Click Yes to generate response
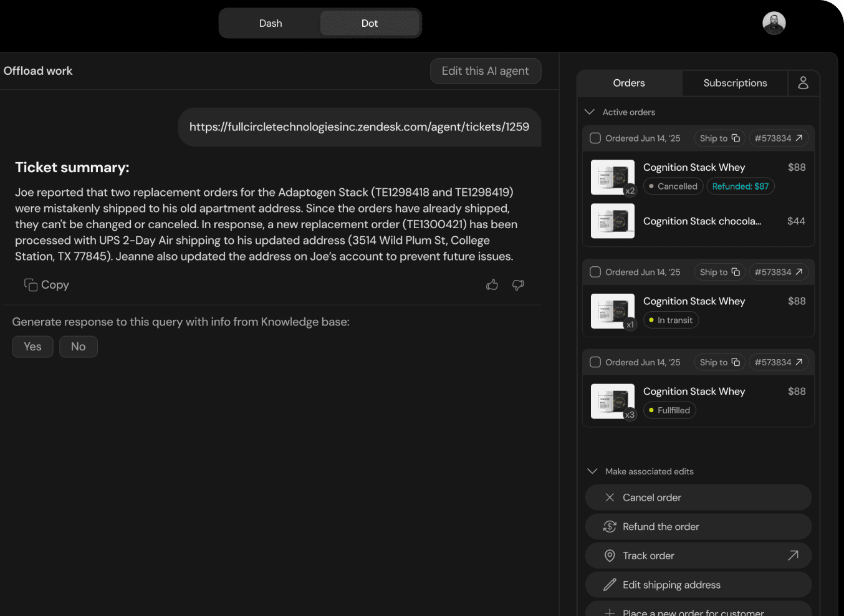 point(32,347)
